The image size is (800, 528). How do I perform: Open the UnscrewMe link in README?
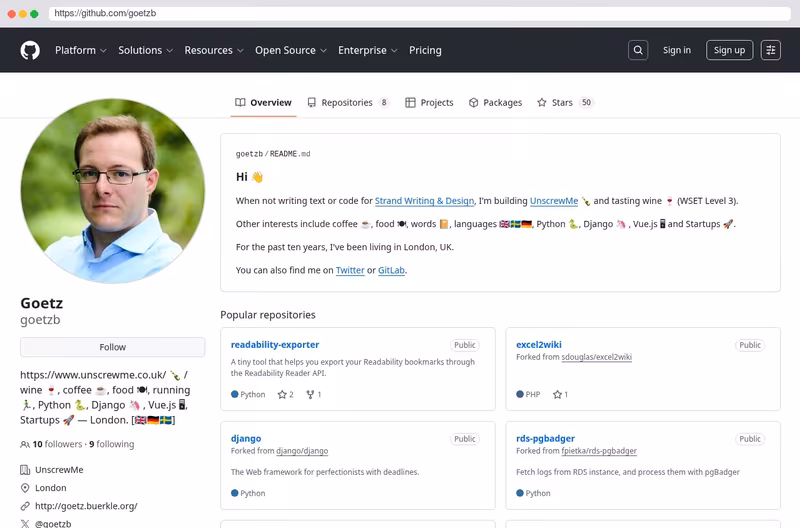pos(554,201)
